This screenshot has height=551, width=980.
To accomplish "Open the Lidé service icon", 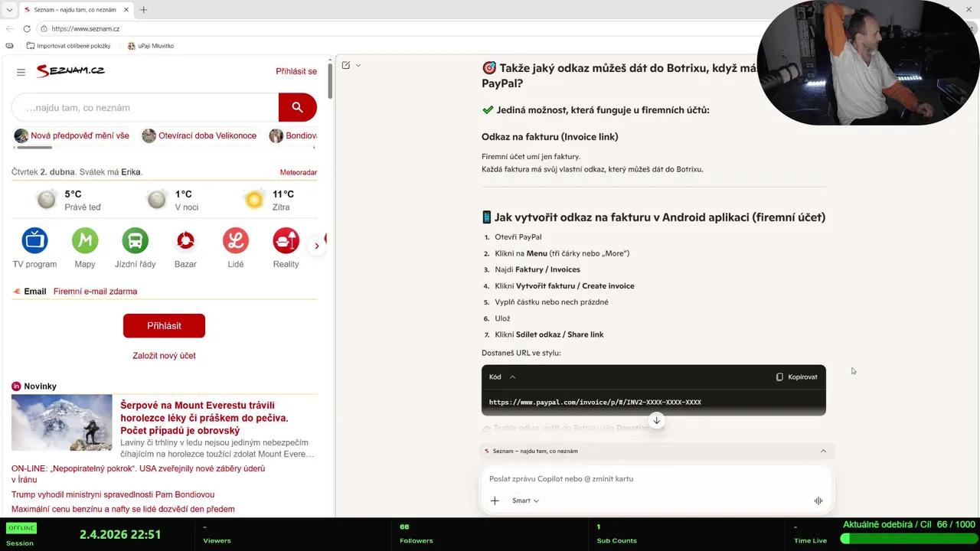I will pyautogui.click(x=236, y=240).
